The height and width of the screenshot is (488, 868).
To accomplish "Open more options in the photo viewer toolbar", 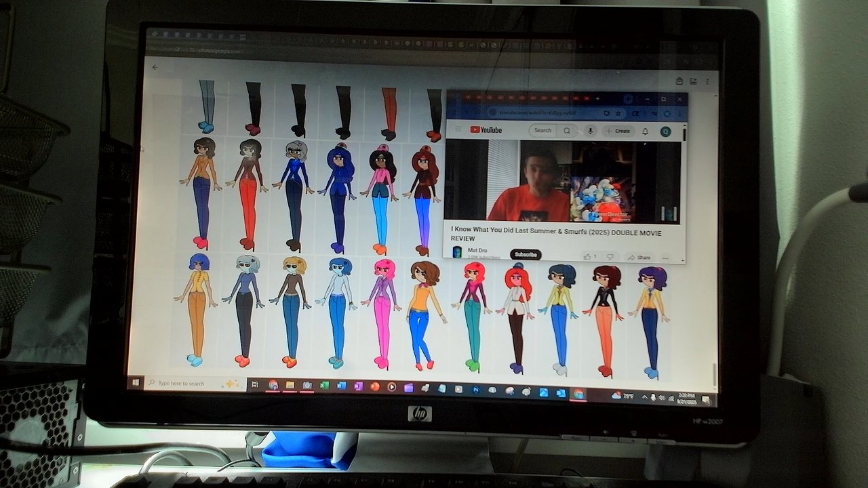I will point(708,81).
